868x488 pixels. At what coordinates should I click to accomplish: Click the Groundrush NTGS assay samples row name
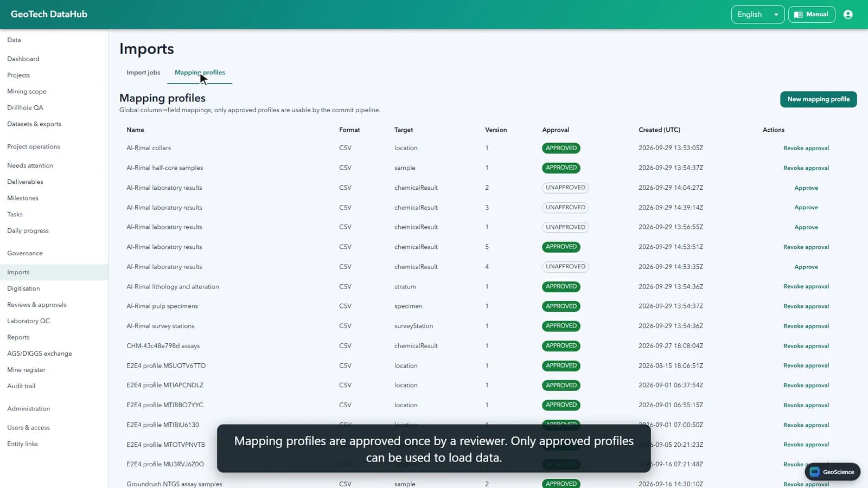174,484
